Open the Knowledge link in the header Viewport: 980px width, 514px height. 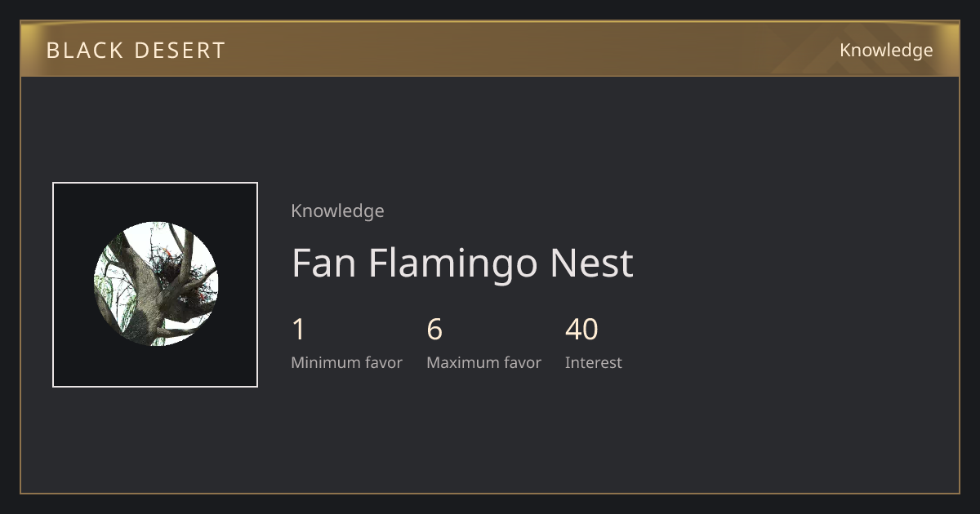(x=886, y=50)
